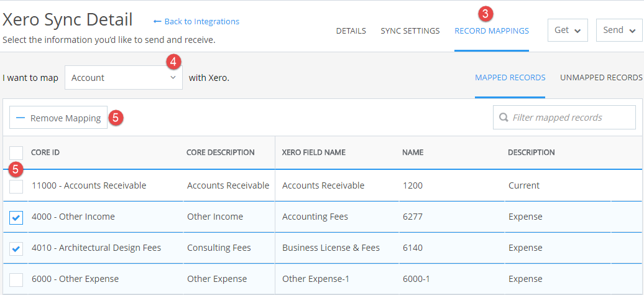Screen dimensions: 644x295
Task: Focus the Filter mapped records field
Action: click(x=564, y=118)
